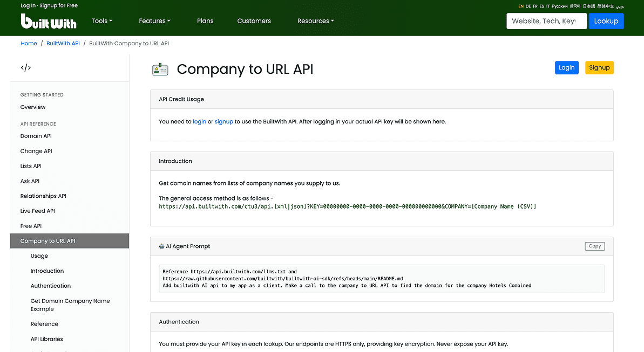Click the Authentication panel header
644x352 pixels.
point(382,322)
